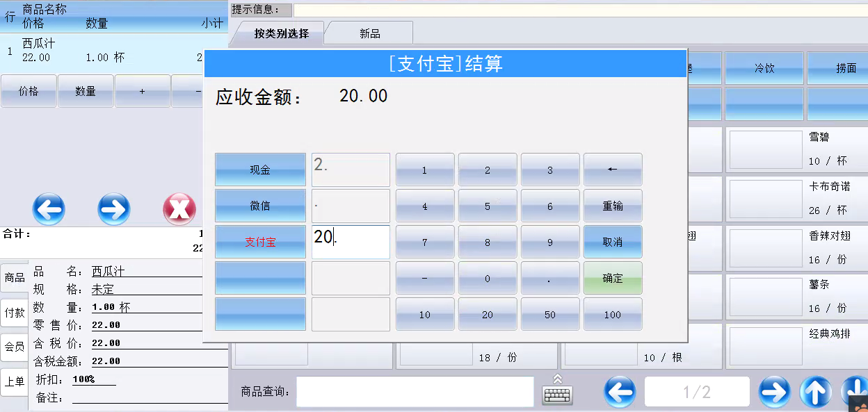Select the 经典鸡排 product

pyautogui.click(x=796, y=345)
